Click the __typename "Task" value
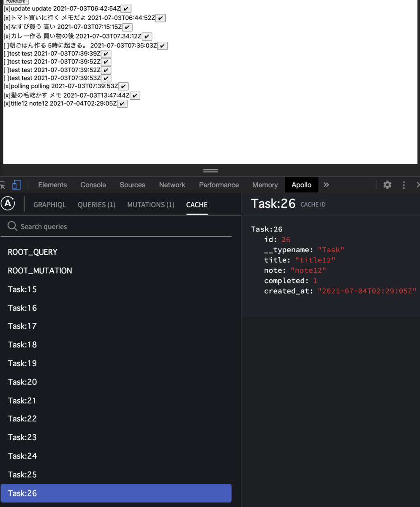Screen dimensions: 420x507 pos(331,250)
